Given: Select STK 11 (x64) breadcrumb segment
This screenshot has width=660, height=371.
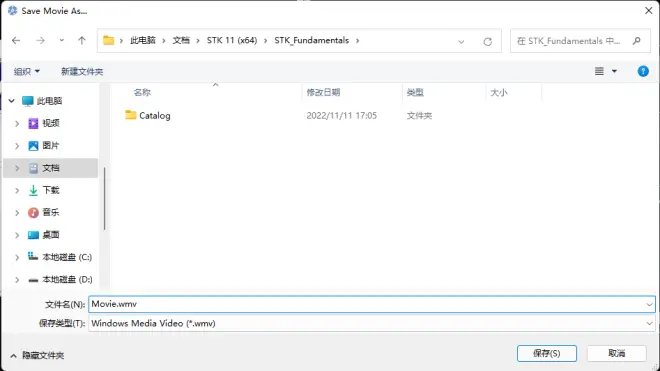Looking at the screenshot, I should coord(232,40).
